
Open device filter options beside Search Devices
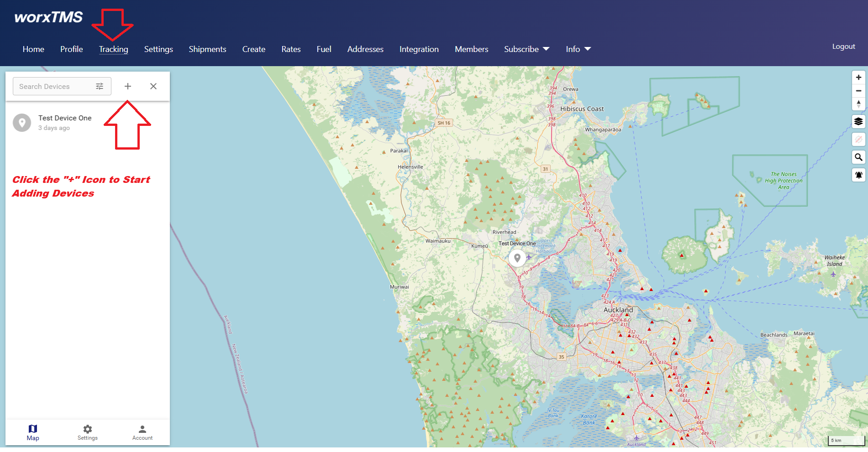100,86
